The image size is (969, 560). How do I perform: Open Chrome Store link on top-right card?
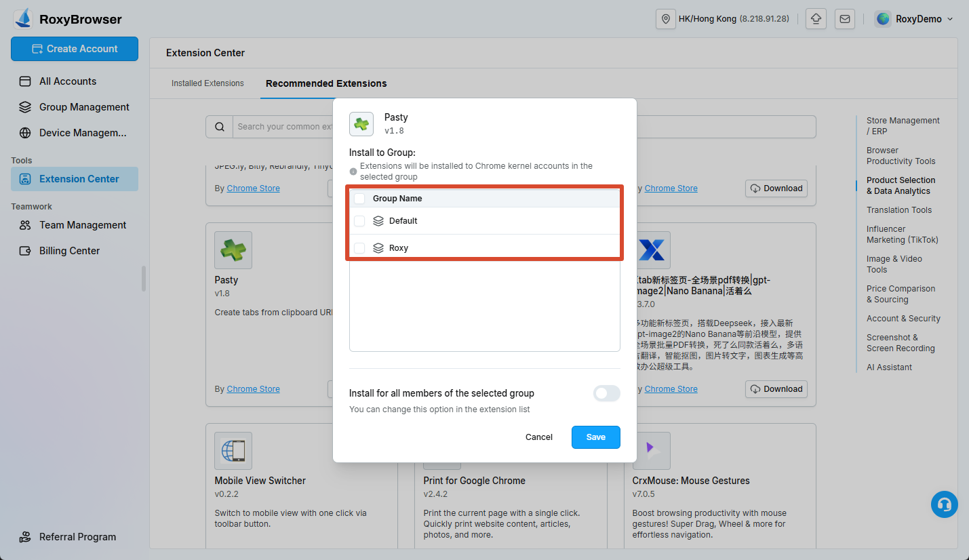click(671, 188)
